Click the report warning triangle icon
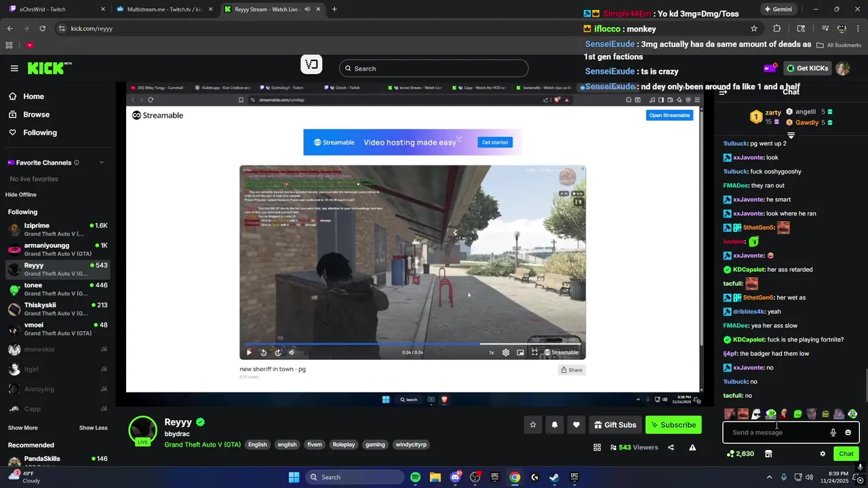This screenshot has height=488, width=868. 692,447
